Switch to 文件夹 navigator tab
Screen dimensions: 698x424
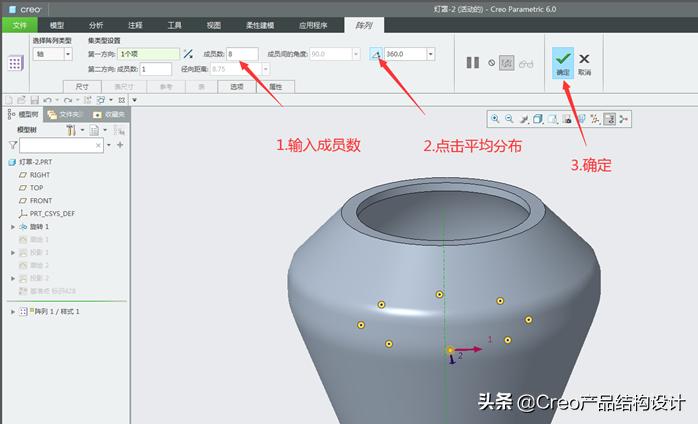(65, 115)
